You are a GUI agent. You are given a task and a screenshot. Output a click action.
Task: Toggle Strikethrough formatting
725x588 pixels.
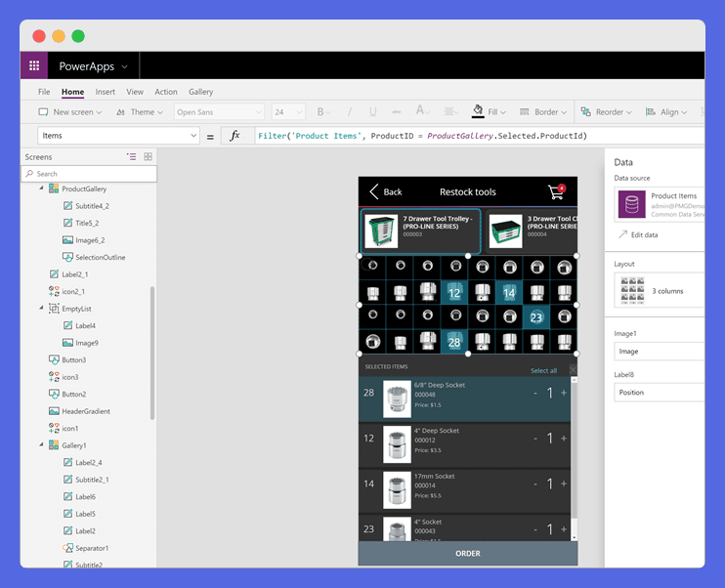tap(397, 112)
